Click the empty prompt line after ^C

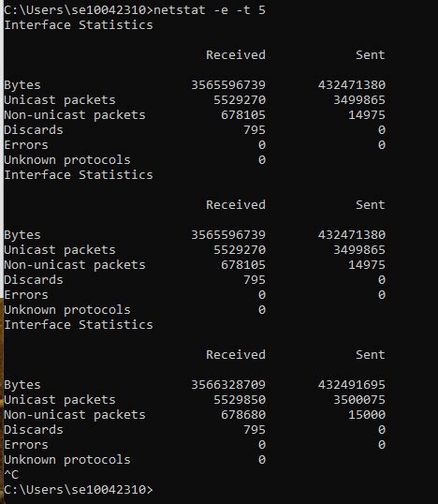tap(79, 490)
